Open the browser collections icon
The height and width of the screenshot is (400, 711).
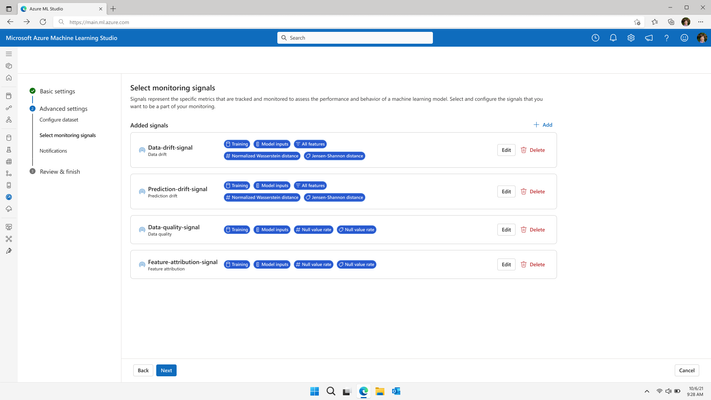pos(671,22)
